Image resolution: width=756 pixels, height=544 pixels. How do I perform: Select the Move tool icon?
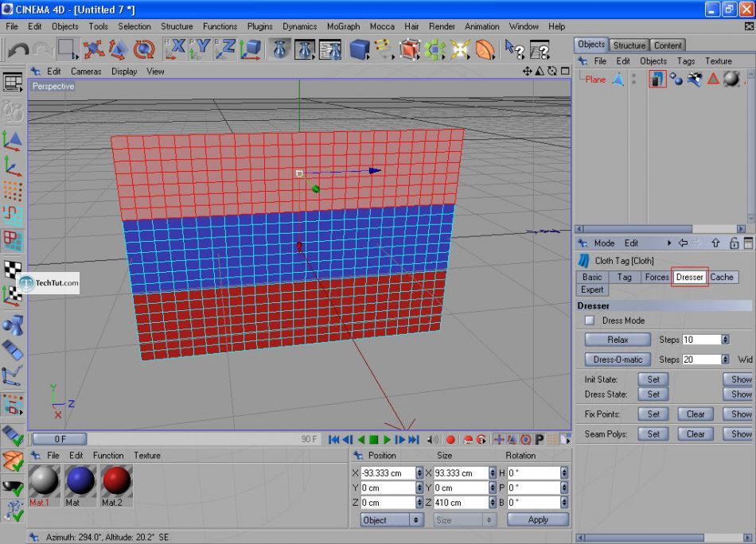(93, 49)
